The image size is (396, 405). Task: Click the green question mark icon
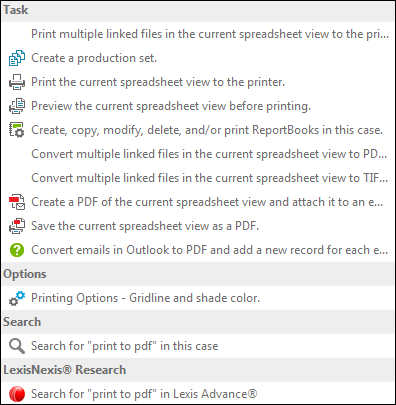17,250
